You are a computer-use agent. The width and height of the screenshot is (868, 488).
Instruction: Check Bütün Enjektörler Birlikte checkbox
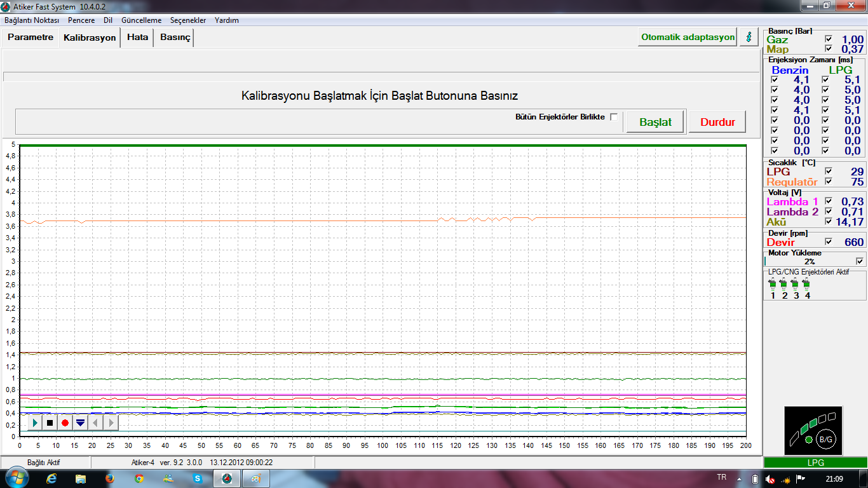pos(614,117)
